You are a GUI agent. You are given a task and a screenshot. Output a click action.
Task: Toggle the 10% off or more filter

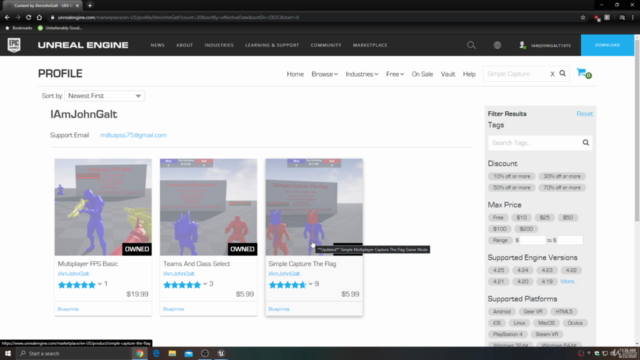click(x=512, y=176)
